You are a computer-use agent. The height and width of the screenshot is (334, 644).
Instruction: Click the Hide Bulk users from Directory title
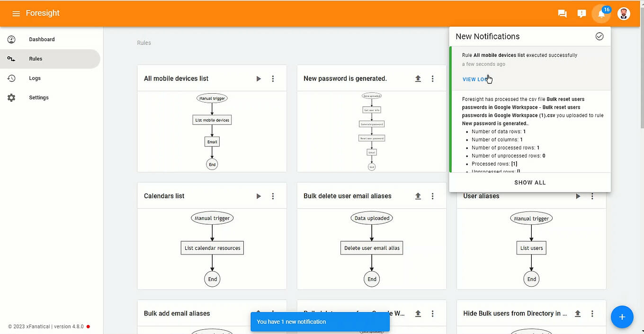515,313
